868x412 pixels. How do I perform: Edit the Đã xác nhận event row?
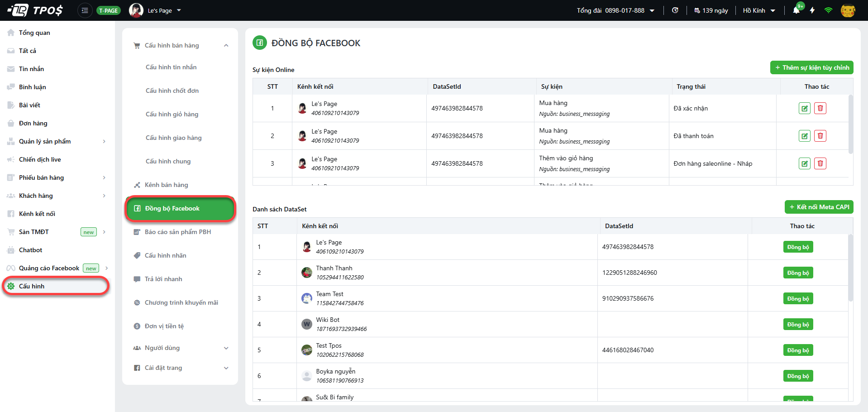pos(804,108)
